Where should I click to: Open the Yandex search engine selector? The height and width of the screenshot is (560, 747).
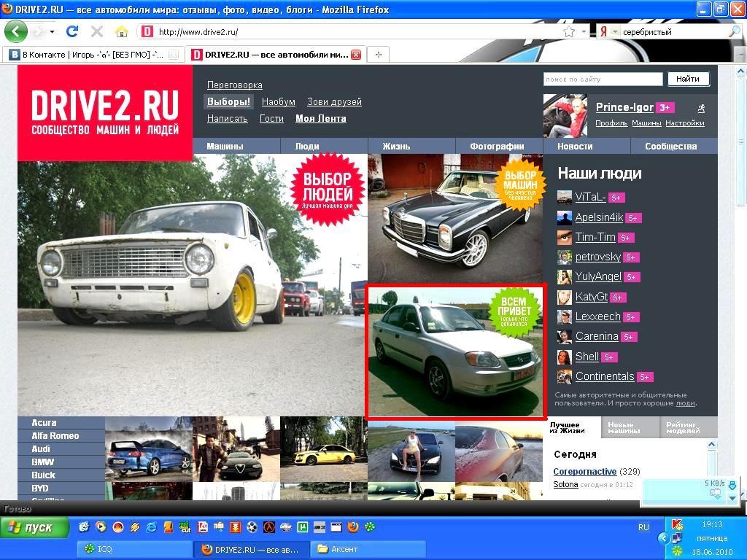click(x=608, y=32)
